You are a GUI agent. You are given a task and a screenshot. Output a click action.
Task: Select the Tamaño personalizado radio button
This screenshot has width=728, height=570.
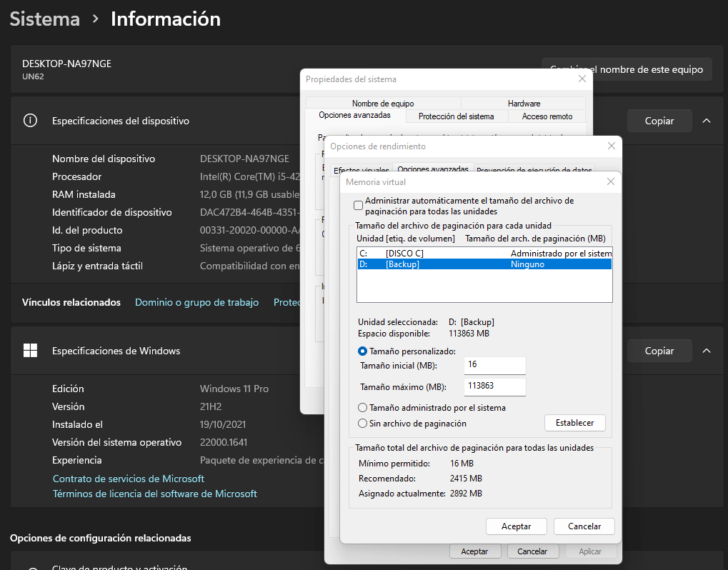[x=363, y=351]
